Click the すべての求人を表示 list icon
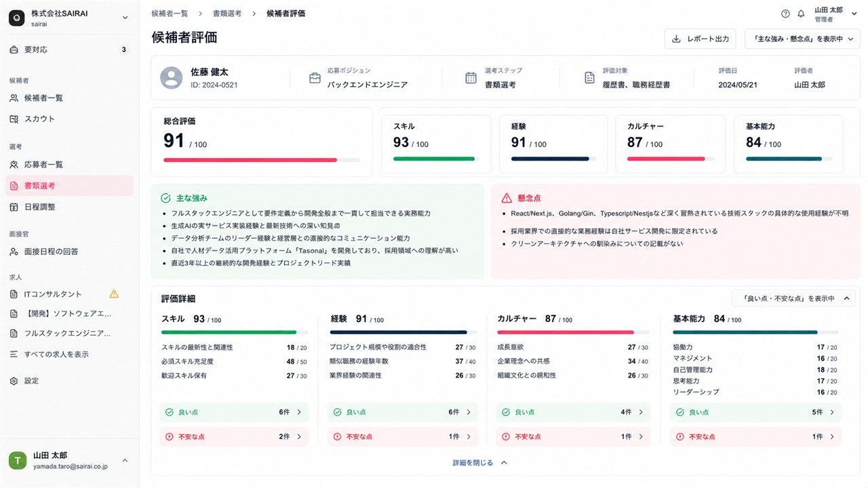 [x=14, y=354]
